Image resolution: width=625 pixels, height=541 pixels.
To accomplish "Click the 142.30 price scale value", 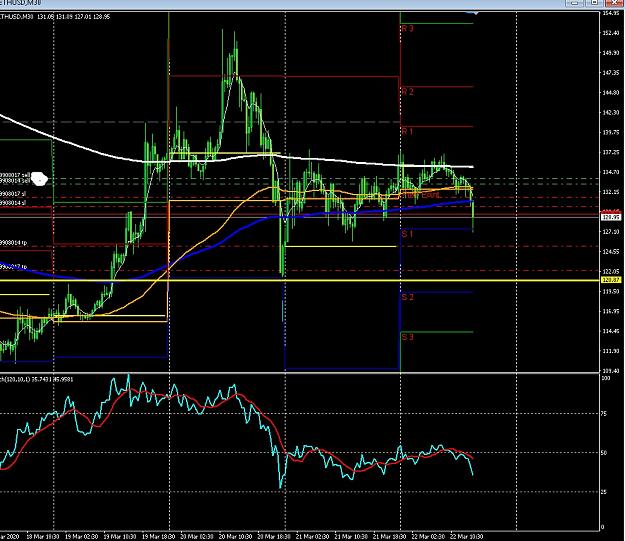I will [x=611, y=113].
